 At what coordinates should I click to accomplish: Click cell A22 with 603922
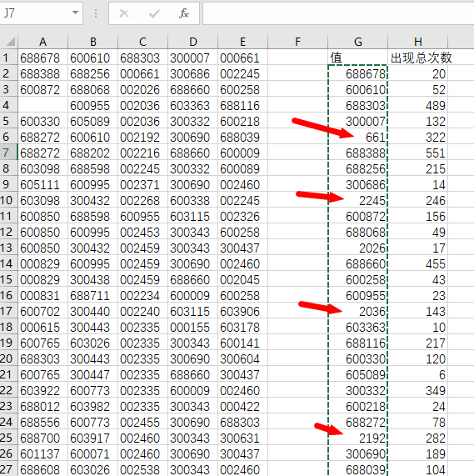(43, 390)
